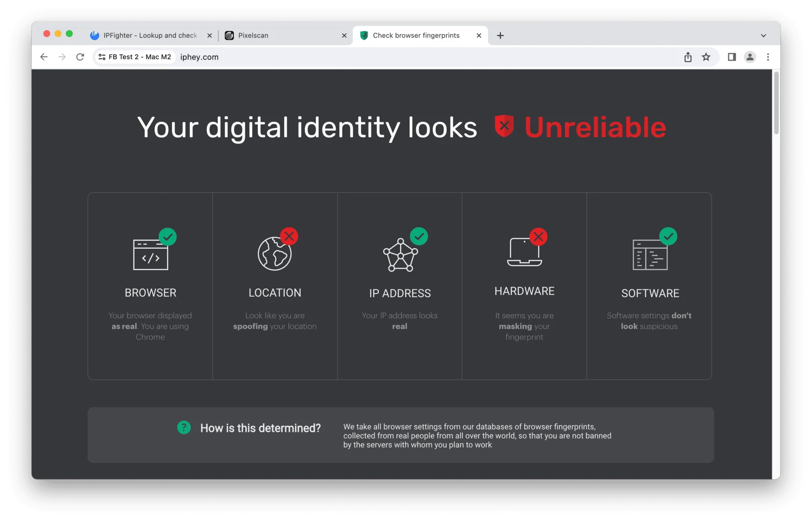Screen dimensions: 812x521
Task: Click the page vertical scrollbar thumb
Action: 776,103
